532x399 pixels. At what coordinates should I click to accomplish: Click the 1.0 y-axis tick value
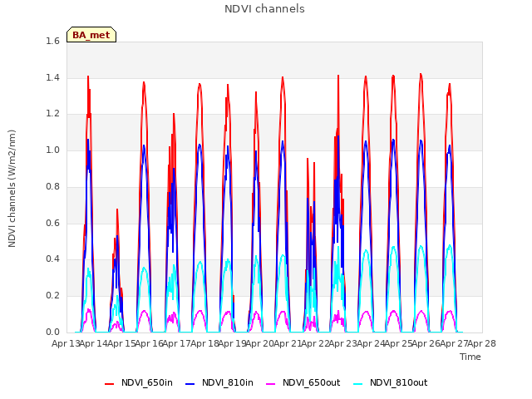click(x=52, y=150)
